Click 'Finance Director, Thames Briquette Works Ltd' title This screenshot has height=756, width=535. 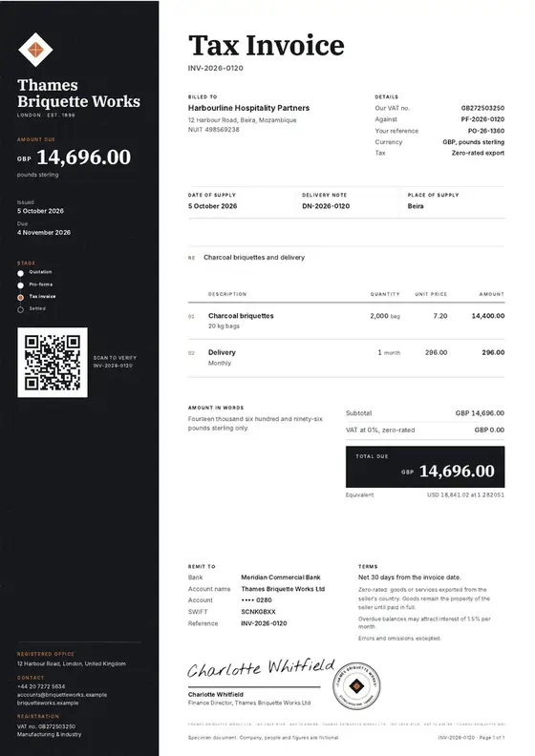click(249, 703)
